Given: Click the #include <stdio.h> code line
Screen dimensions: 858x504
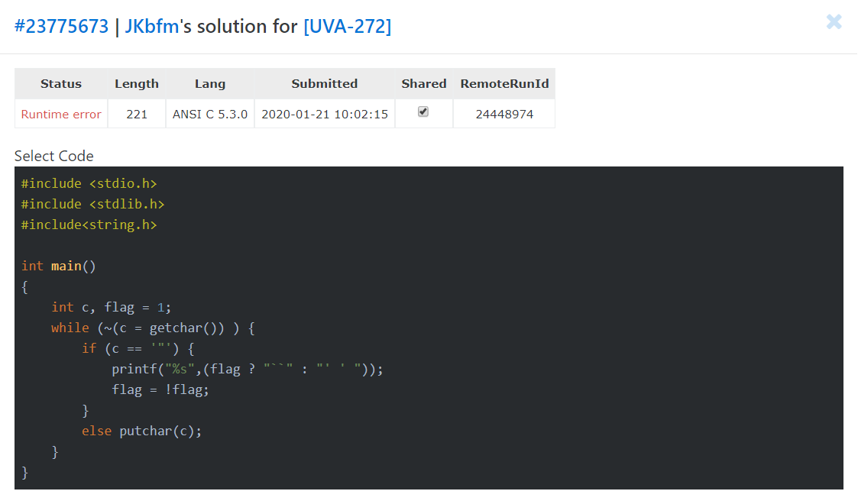Looking at the screenshot, I should tap(89, 184).
